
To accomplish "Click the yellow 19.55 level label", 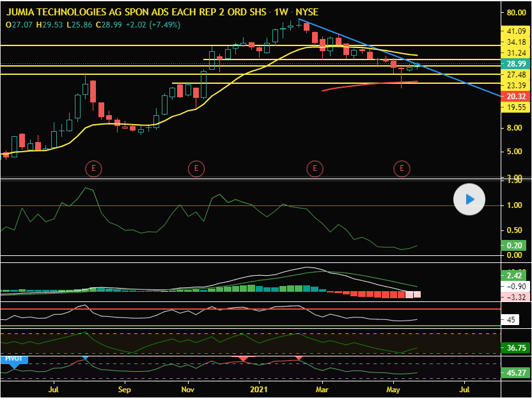I will 516,107.
